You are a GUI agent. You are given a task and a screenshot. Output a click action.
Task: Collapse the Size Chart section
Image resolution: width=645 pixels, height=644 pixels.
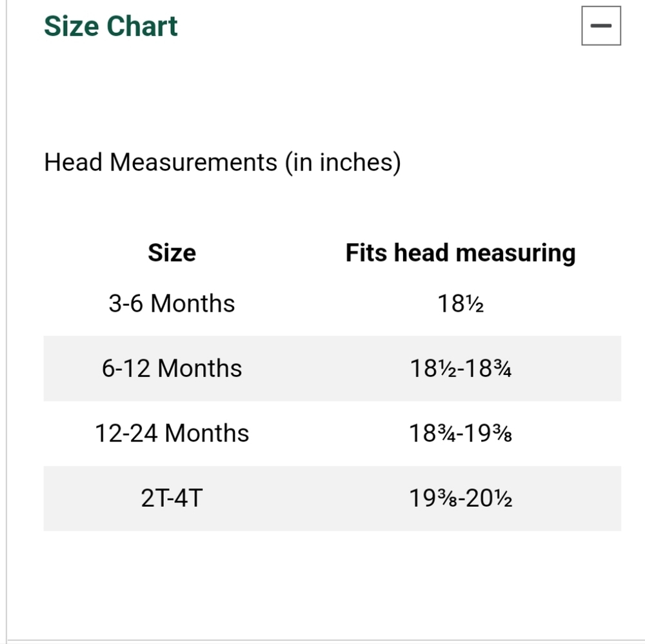click(x=601, y=26)
